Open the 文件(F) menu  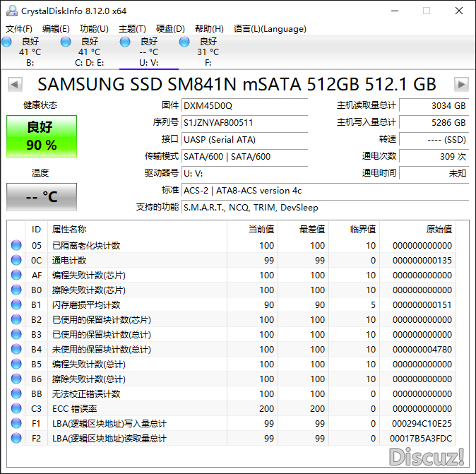[19, 29]
